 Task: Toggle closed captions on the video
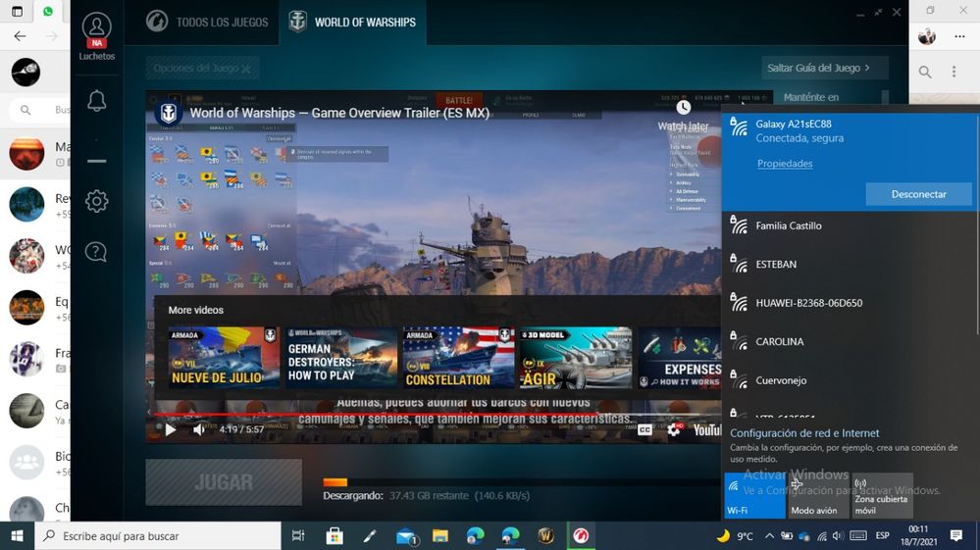coord(645,429)
